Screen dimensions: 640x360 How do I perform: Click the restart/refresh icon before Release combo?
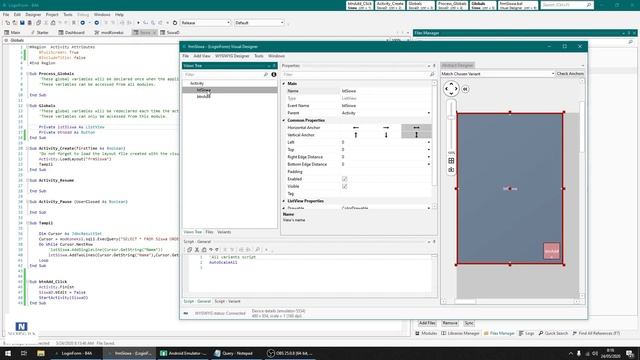coord(175,23)
